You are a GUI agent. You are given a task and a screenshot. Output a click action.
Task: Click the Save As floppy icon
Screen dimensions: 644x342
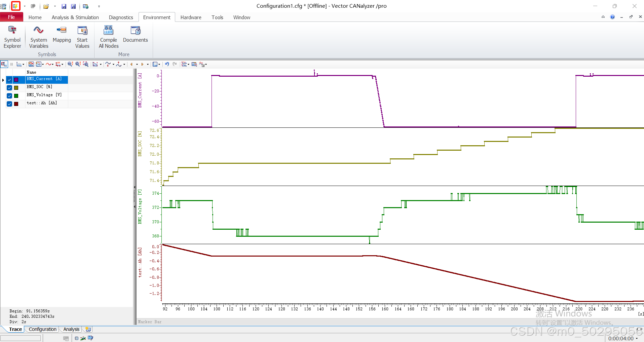[73, 6]
